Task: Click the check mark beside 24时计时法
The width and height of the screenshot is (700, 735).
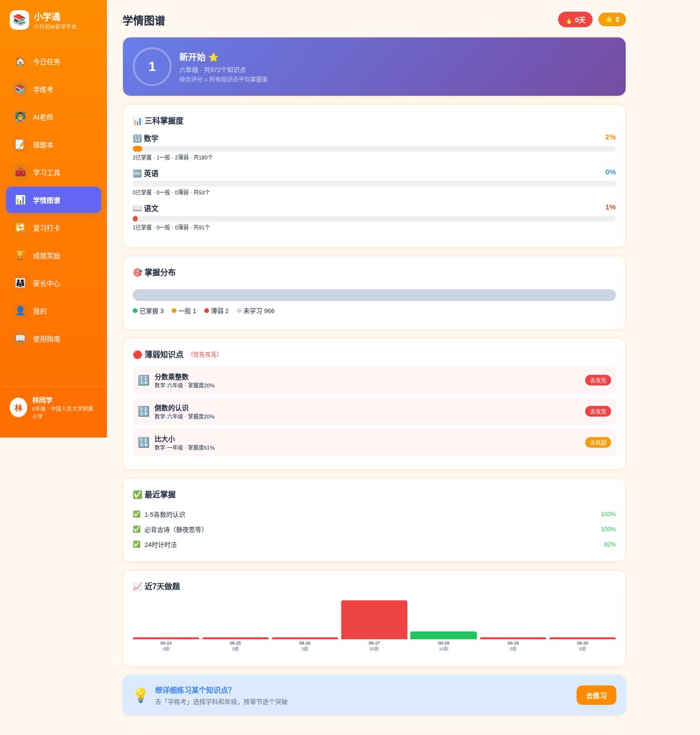Action: (136, 544)
